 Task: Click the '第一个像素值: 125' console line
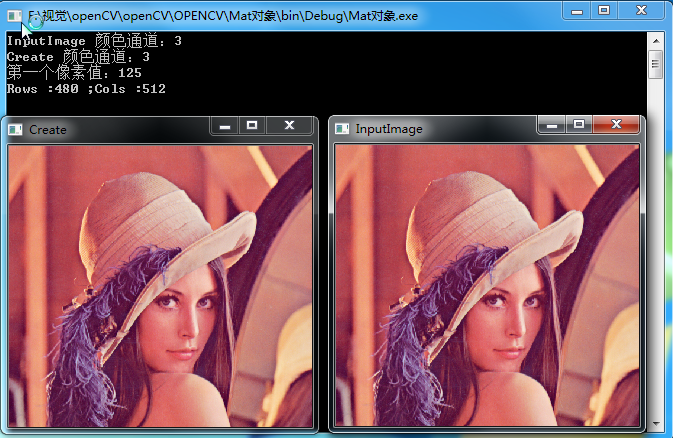pos(74,73)
